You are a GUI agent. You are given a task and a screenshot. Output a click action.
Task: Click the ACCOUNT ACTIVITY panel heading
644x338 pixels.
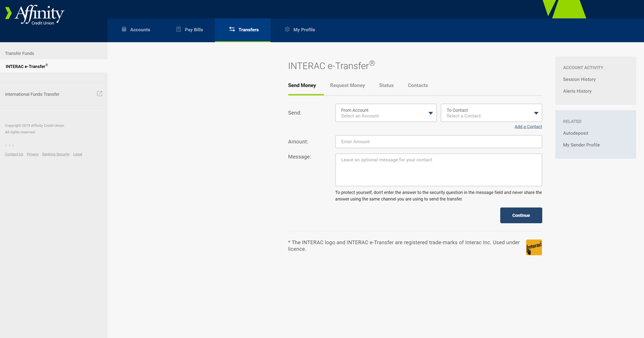(x=583, y=67)
